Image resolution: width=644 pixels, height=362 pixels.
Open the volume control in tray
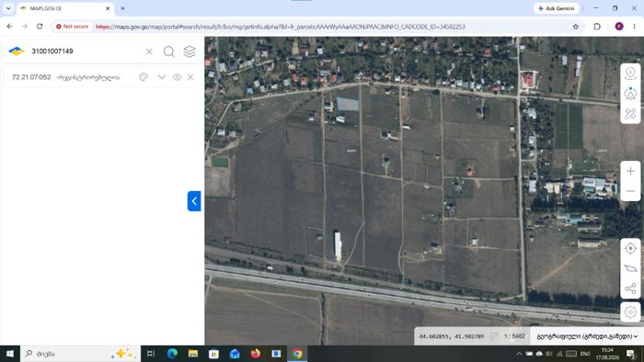tap(549, 354)
